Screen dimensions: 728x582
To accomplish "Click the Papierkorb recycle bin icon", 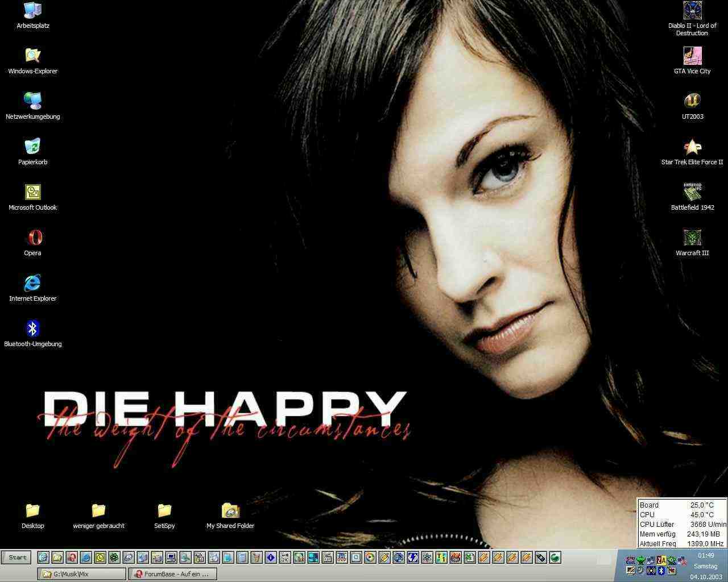I will (32, 152).
